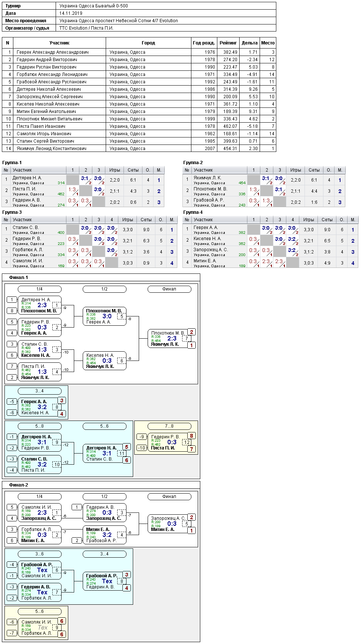Click the Сеты header in Группа-2

pyautogui.click(x=314, y=170)
